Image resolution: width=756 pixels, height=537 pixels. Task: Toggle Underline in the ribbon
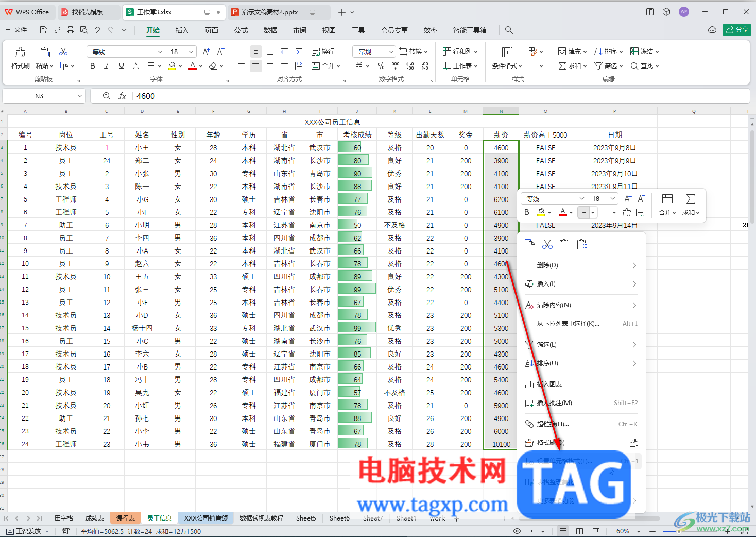(122, 66)
